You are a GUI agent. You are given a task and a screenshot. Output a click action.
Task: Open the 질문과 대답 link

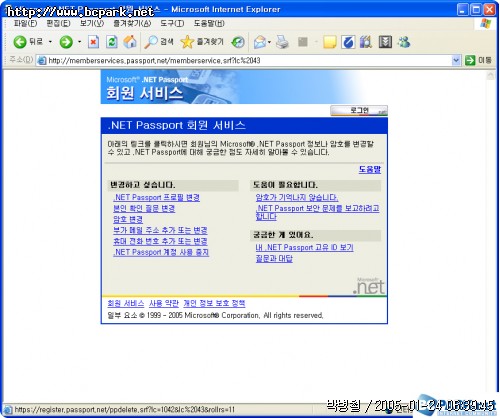click(x=274, y=258)
